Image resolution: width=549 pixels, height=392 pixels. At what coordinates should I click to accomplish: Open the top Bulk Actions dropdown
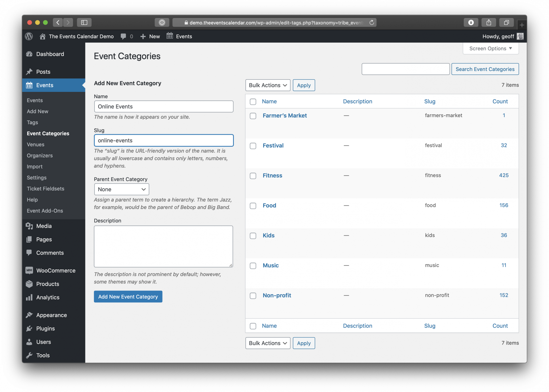pos(268,85)
